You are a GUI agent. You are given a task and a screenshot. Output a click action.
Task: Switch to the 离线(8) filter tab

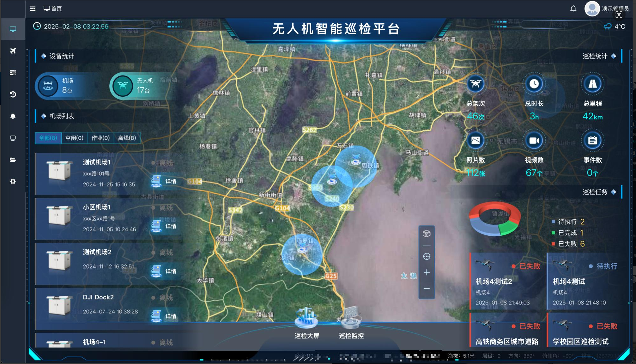pyautogui.click(x=127, y=138)
